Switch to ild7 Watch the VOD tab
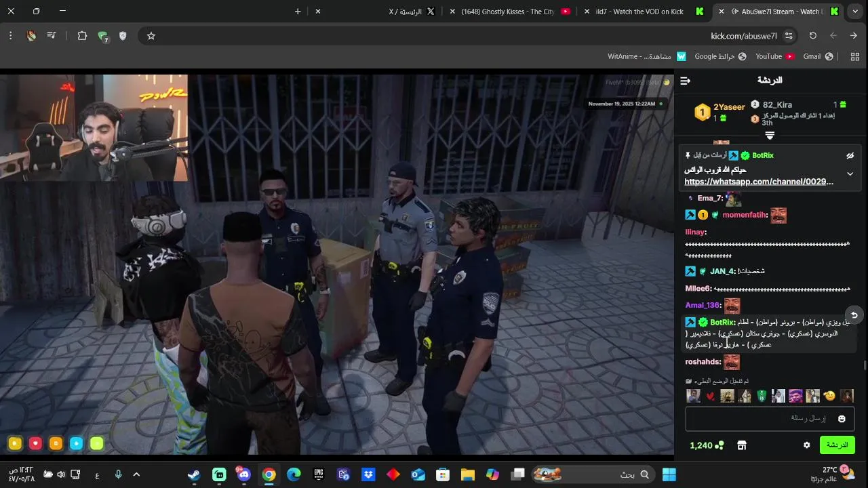 646,12
